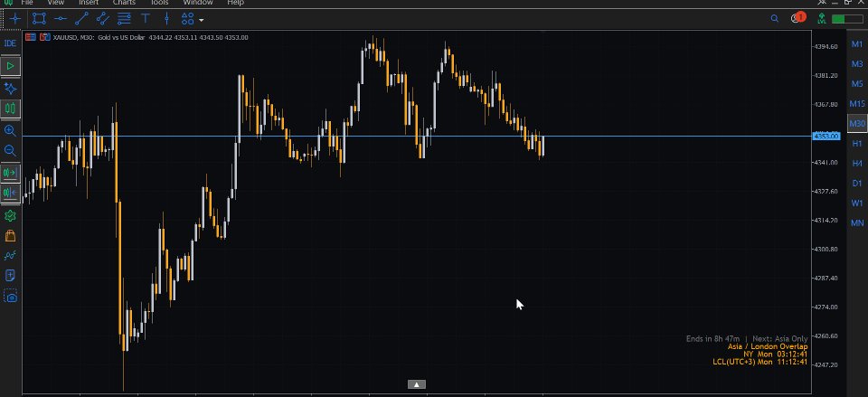Open the Help menu
Viewport: 868px width, 397px height.
pyautogui.click(x=236, y=3)
